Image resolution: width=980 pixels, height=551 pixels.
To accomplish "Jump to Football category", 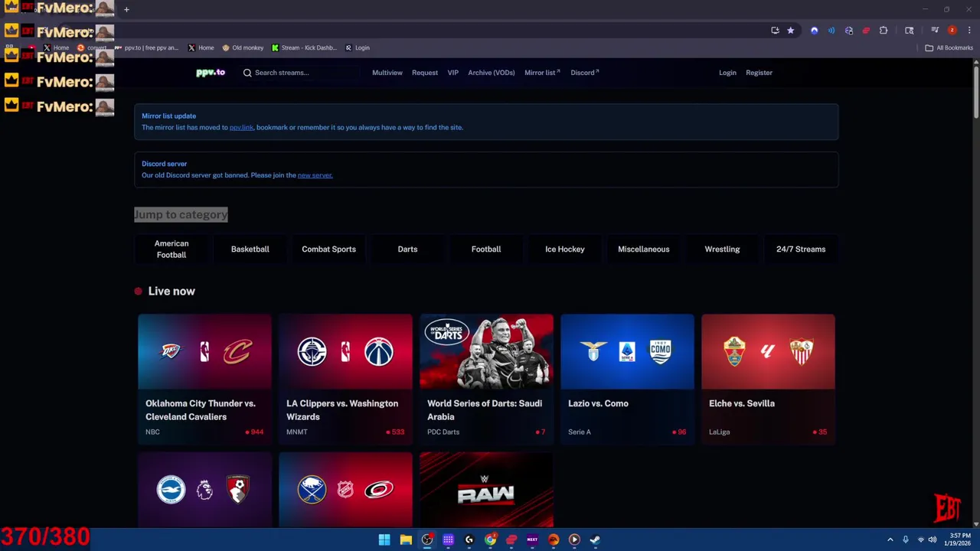I will click(486, 249).
